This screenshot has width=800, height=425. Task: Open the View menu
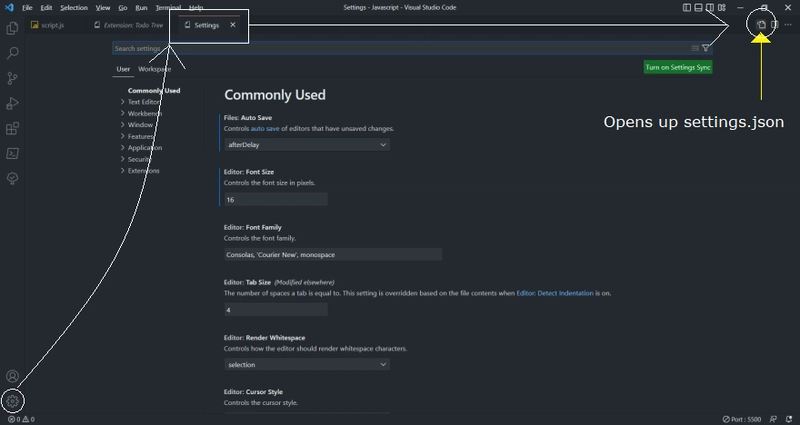pyautogui.click(x=103, y=8)
